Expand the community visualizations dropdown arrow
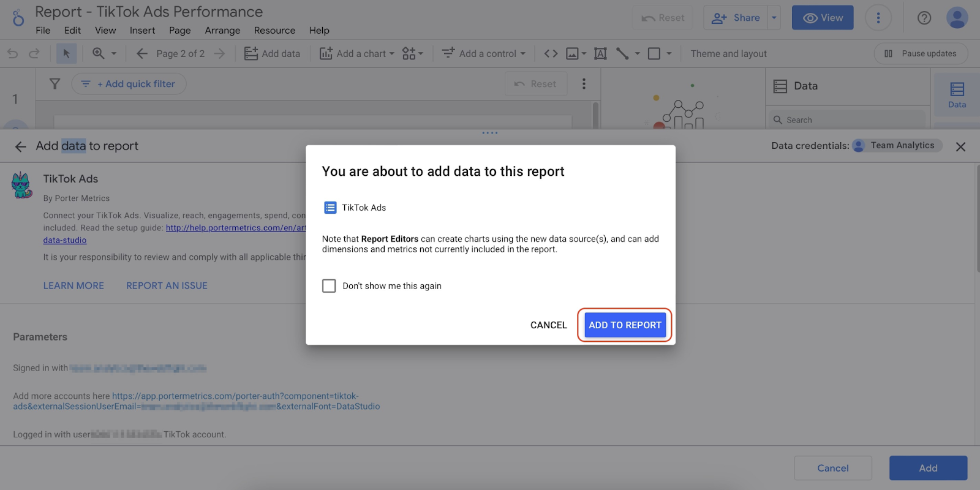Image resolution: width=980 pixels, height=490 pixels. tap(420, 54)
